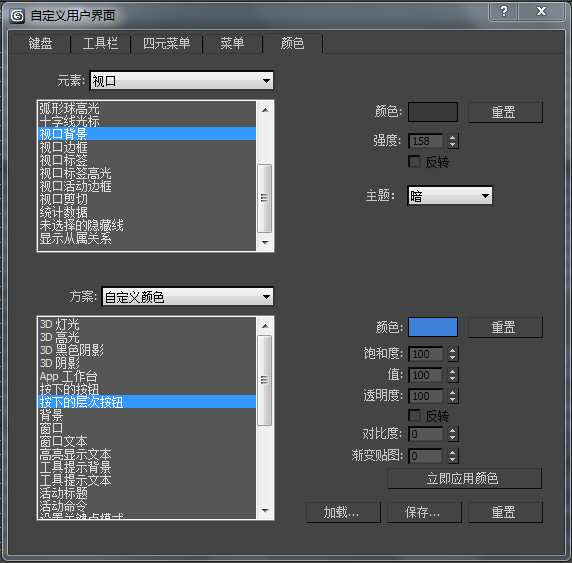Increase the 强度 value with spinner up arrow

(x=453, y=138)
